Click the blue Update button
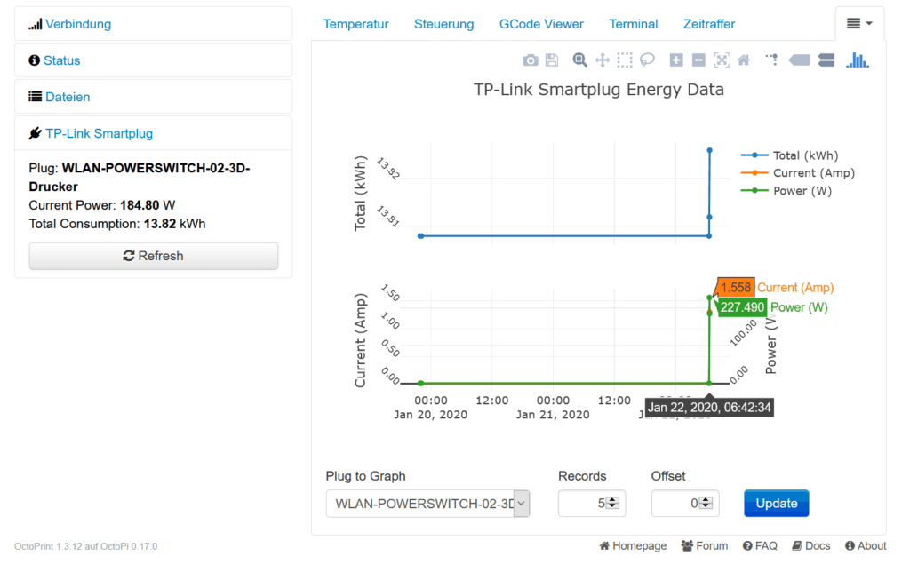910x588 pixels. coord(777,504)
